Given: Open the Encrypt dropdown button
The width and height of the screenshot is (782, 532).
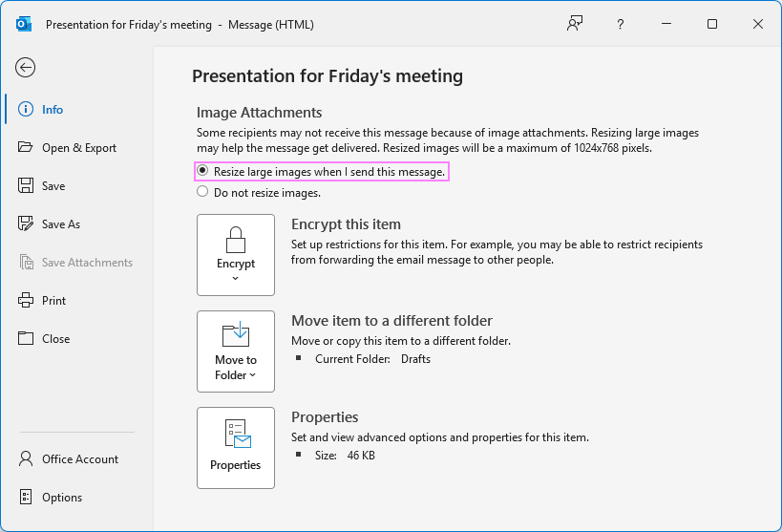Looking at the screenshot, I should pos(236,255).
